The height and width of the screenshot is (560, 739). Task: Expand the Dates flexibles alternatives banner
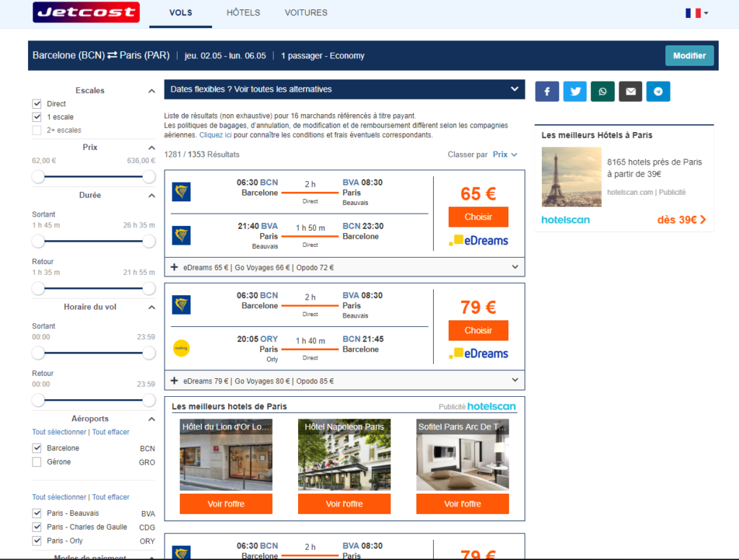[x=344, y=89]
